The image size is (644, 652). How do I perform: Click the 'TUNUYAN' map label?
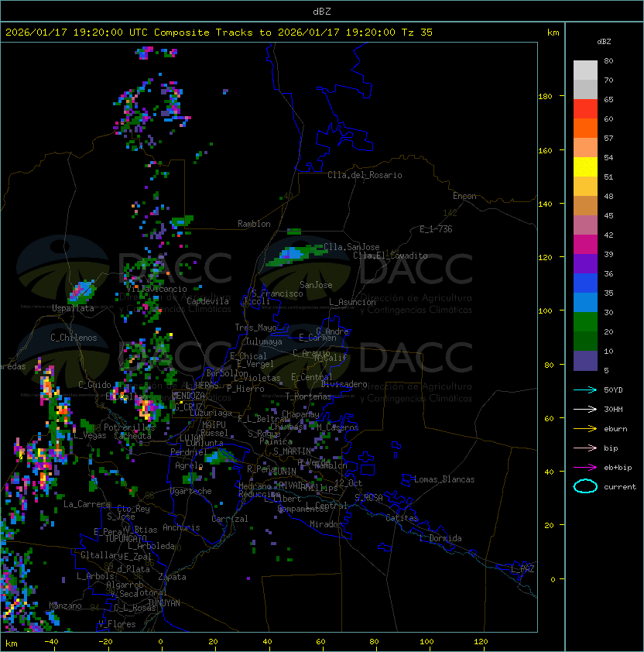click(x=164, y=603)
